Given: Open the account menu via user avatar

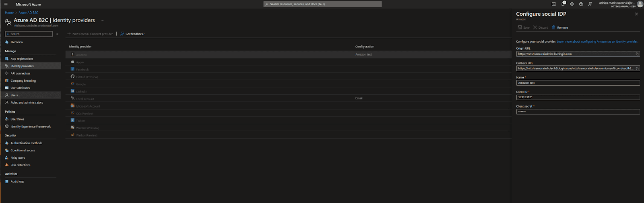Looking at the screenshot, I should [x=640, y=4].
